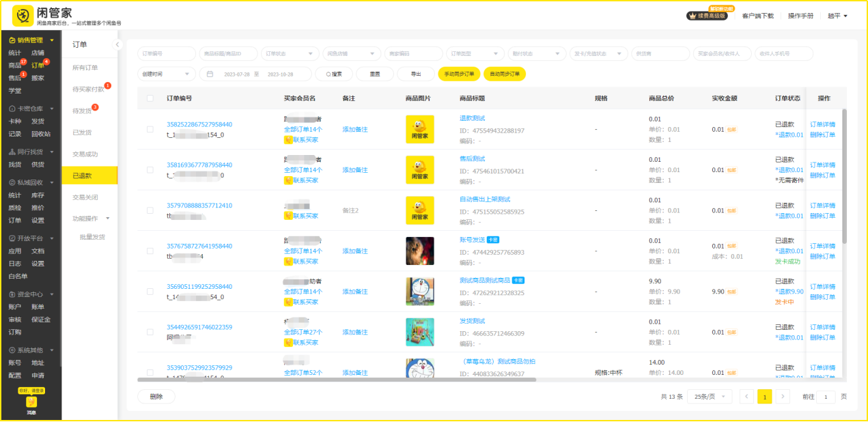This screenshot has height=422, width=868.
Task: Go to next page using the arrow
Action: (783, 397)
